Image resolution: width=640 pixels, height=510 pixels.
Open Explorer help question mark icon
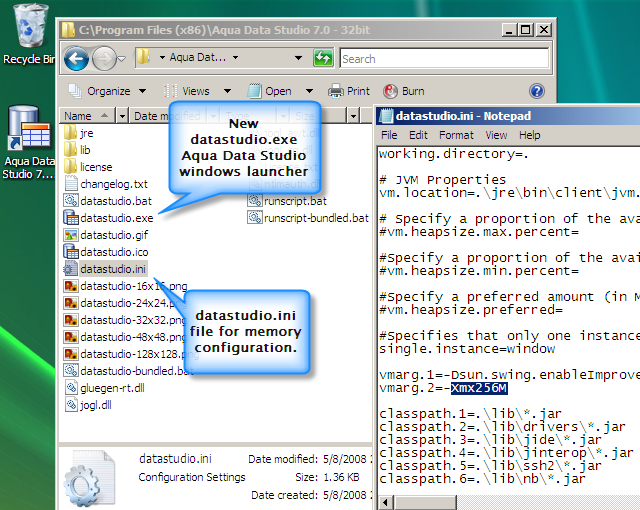coord(537,91)
